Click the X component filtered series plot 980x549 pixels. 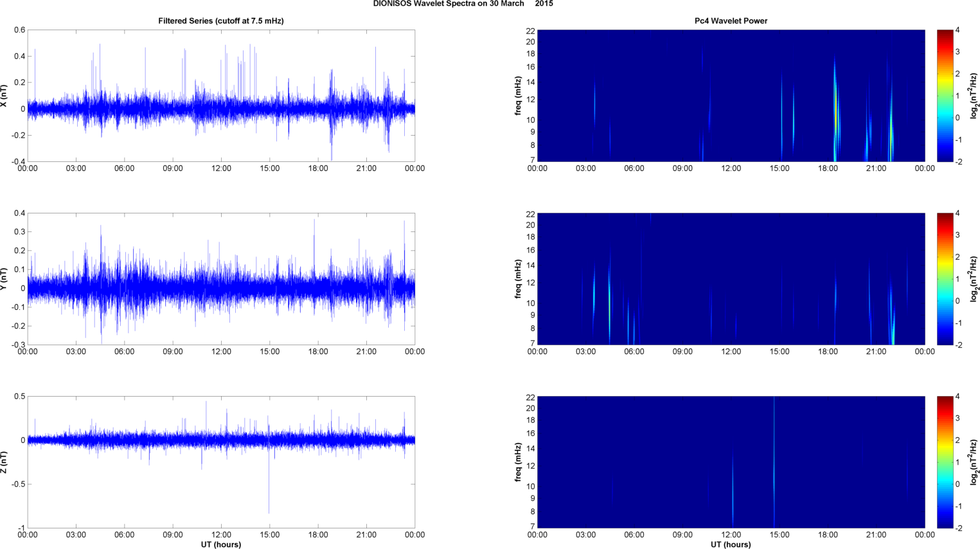pyautogui.click(x=221, y=96)
